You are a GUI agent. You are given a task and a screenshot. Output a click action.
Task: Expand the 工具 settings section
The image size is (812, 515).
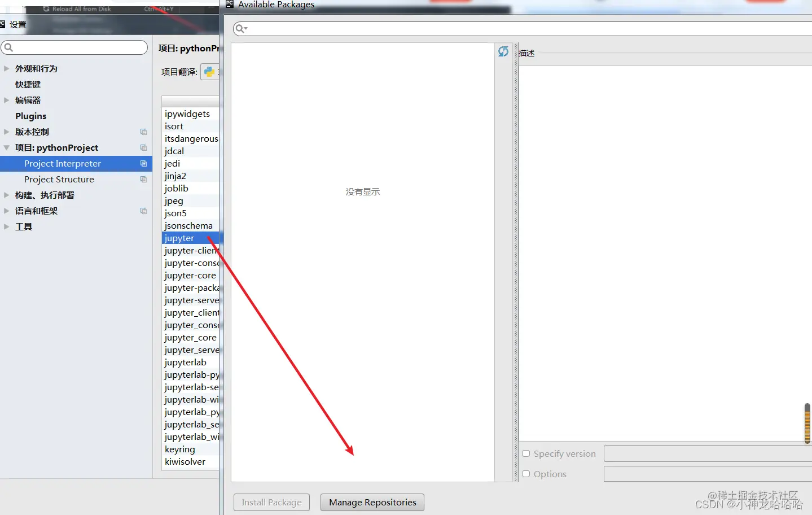pyautogui.click(x=6, y=226)
